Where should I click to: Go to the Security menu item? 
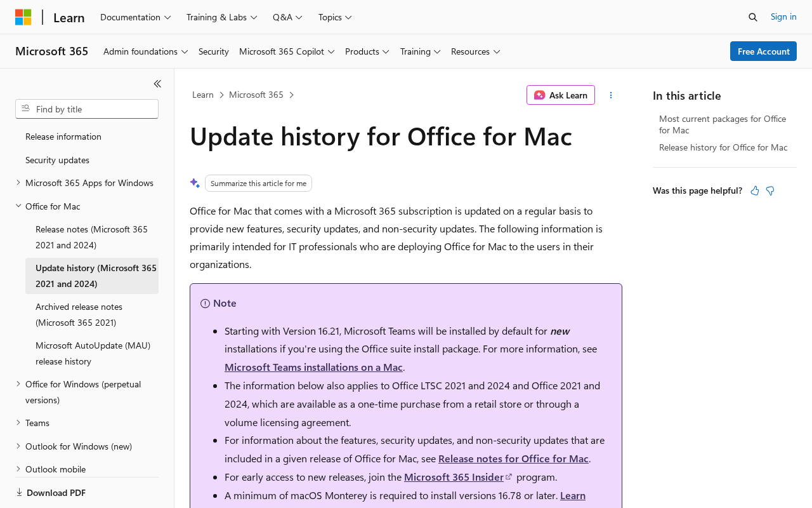214,51
